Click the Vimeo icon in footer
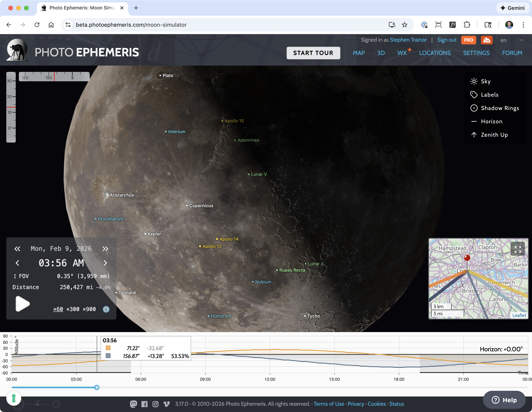 tap(166, 404)
